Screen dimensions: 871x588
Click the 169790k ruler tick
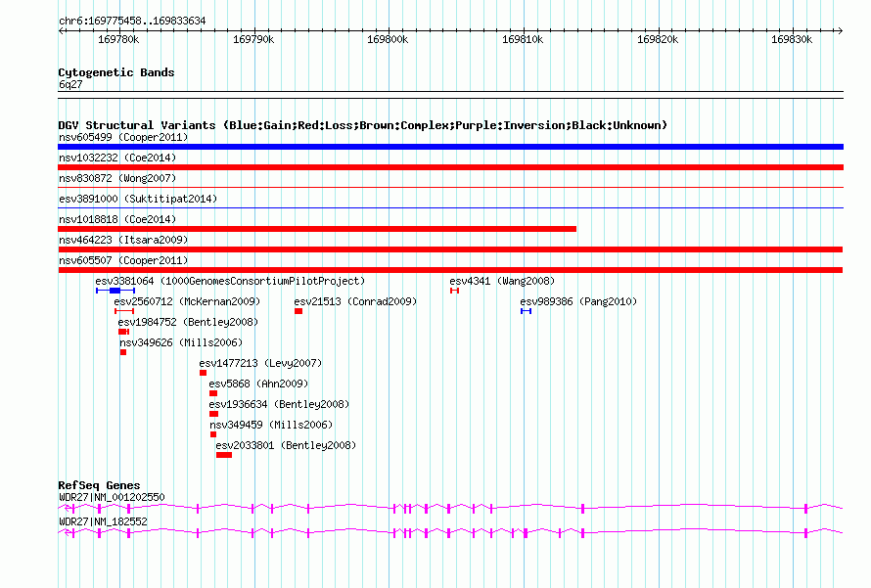click(253, 39)
